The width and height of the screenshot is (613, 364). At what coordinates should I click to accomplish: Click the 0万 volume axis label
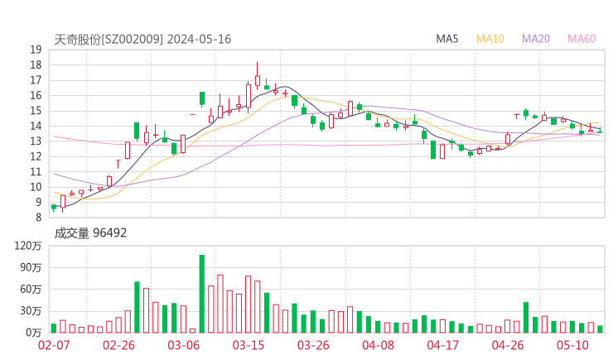tap(34, 333)
